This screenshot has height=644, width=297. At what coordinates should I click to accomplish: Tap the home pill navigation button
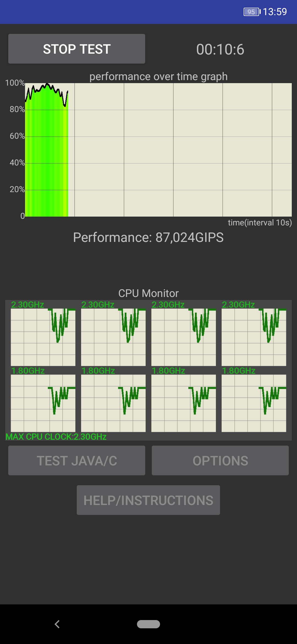[148, 624]
